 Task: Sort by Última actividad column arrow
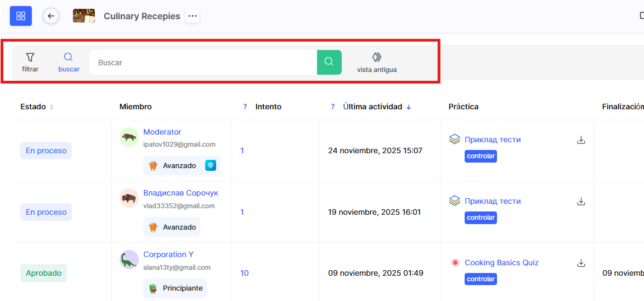click(409, 107)
